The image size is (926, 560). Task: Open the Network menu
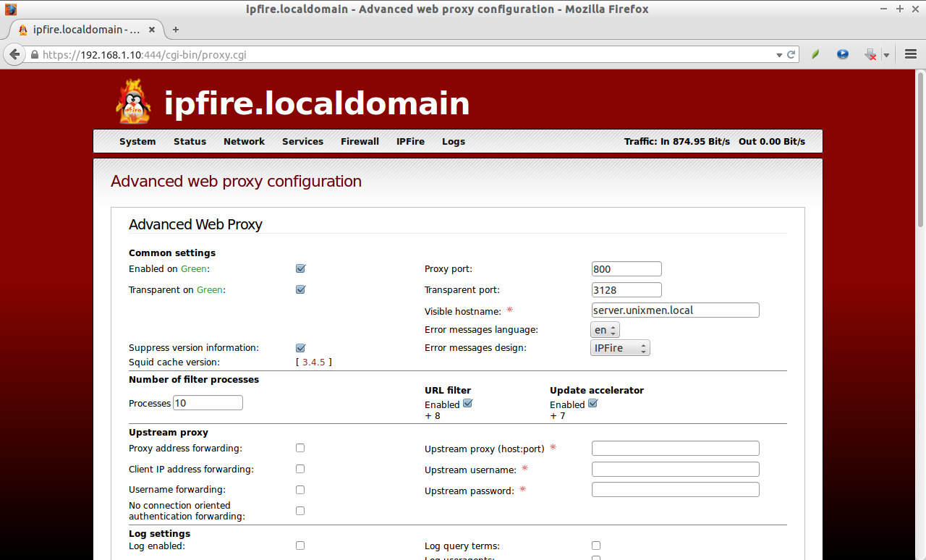pyautogui.click(x=244, y=142)
